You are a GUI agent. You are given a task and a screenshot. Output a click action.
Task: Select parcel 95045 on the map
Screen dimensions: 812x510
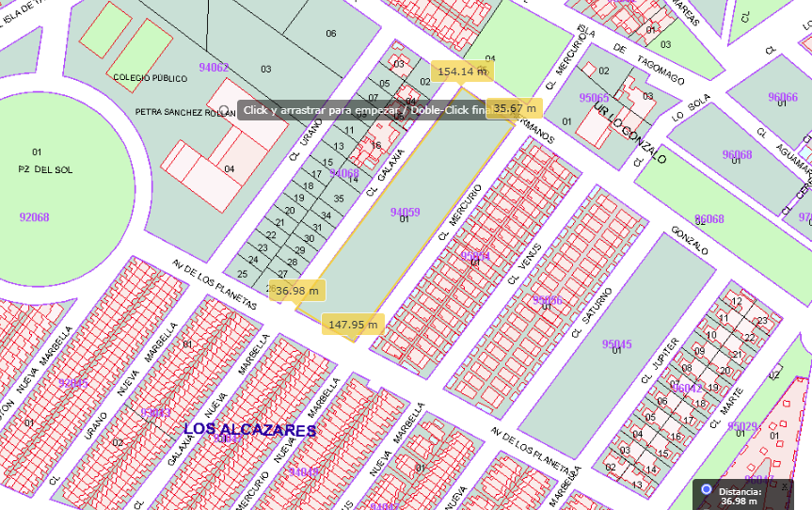click(616, 343)
